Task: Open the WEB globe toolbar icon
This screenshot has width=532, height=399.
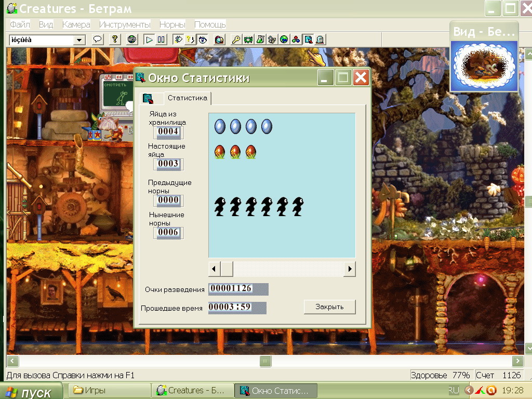Action: pos(132,39)
